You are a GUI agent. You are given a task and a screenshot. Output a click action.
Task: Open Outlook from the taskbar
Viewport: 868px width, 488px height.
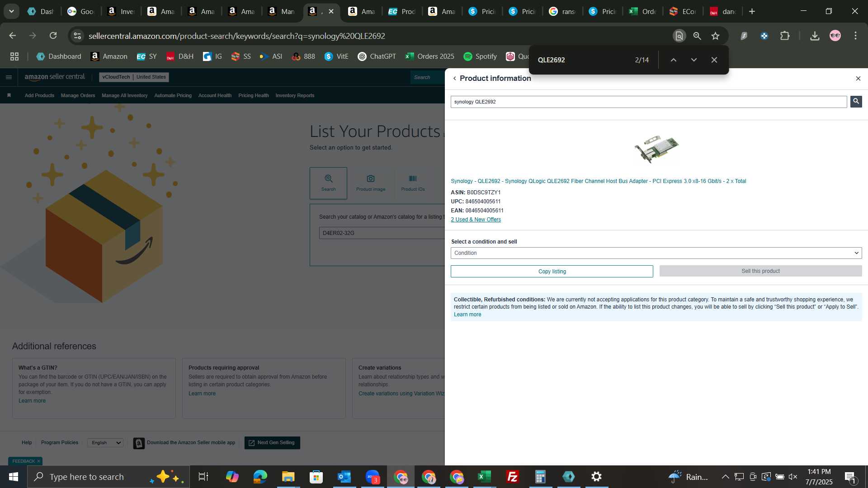(x=344, y=477)
